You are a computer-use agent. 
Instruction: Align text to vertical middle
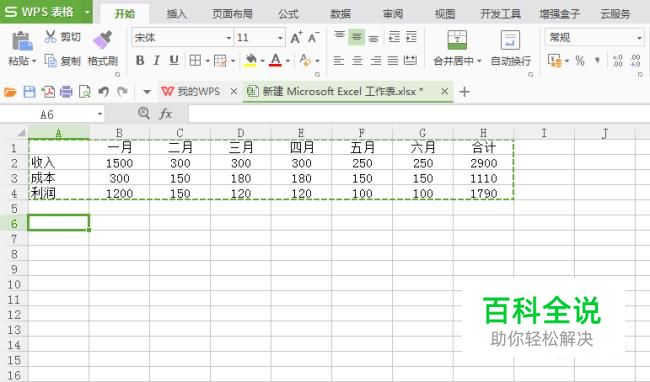point(356,37)
